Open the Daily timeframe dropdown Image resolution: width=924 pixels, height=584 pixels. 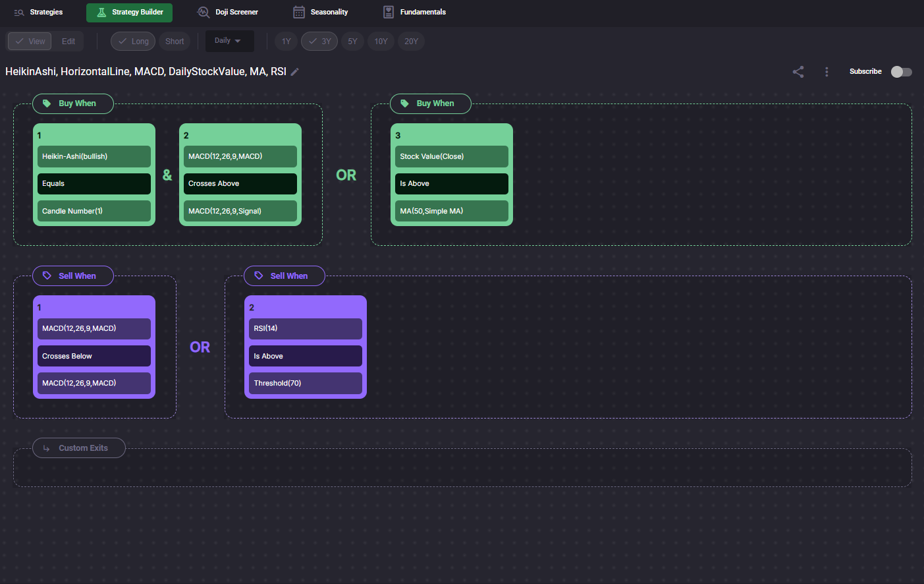(229, 41)
